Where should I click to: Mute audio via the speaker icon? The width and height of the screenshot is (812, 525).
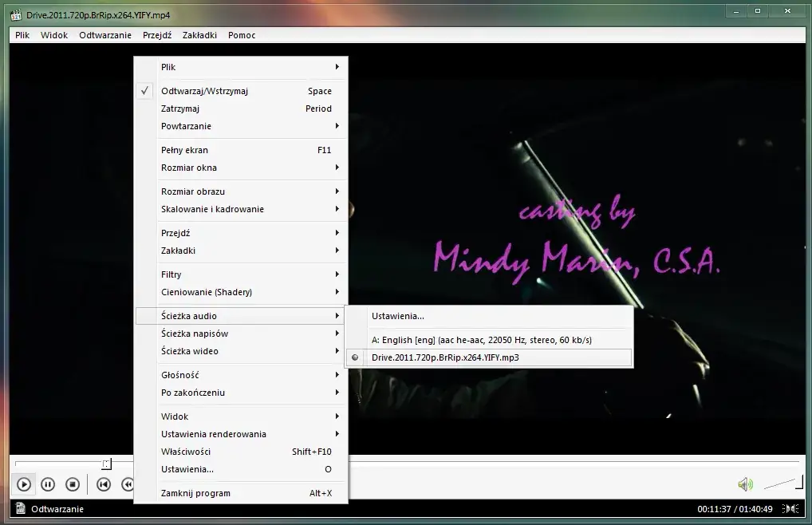coord(745,484)
